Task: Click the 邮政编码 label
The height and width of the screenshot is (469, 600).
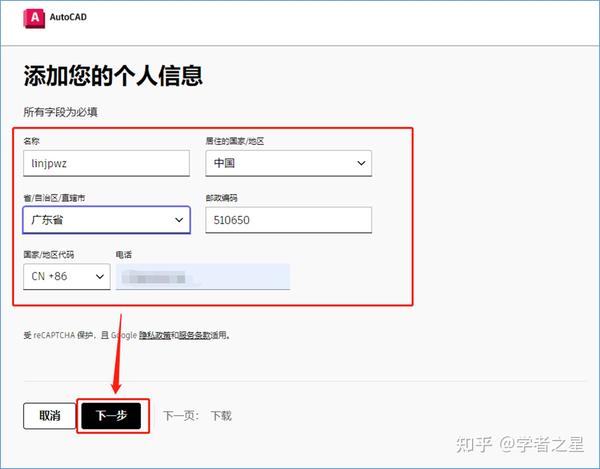Action: point(222,198)
